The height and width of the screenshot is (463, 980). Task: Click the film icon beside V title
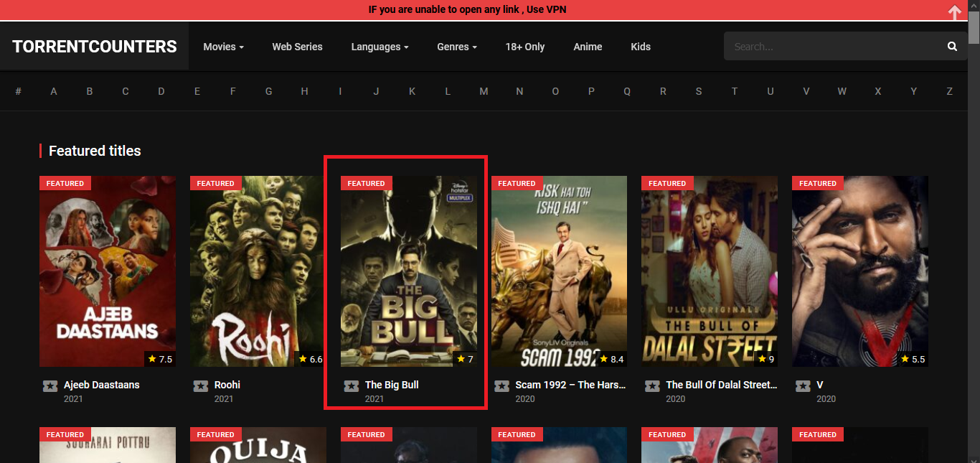click(803, 386)
